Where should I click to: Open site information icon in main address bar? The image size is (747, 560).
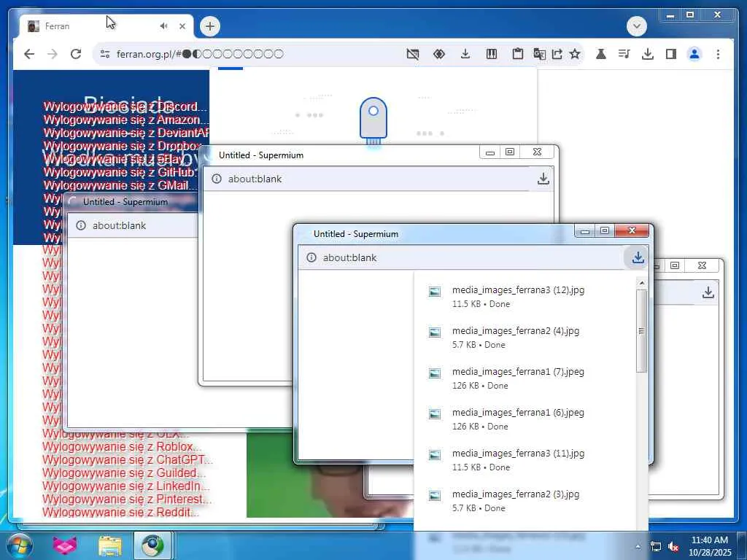point(105,54)
